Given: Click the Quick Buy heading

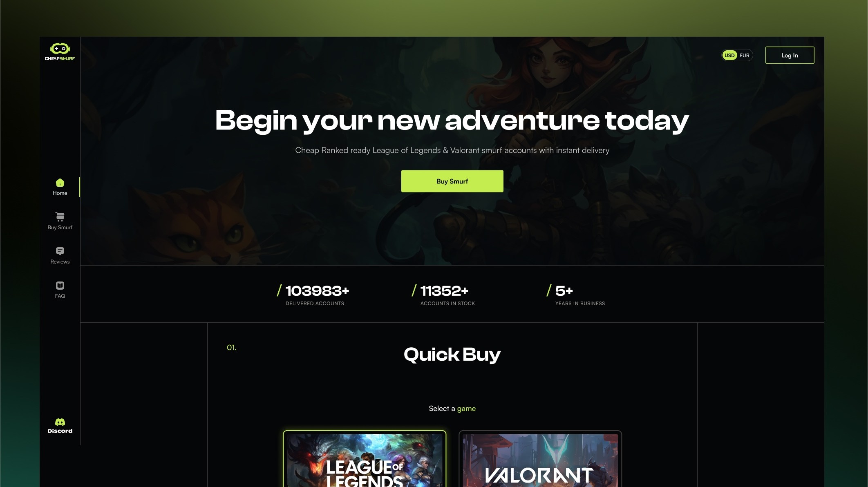Looking at the screenshot, I should (452, 355).
